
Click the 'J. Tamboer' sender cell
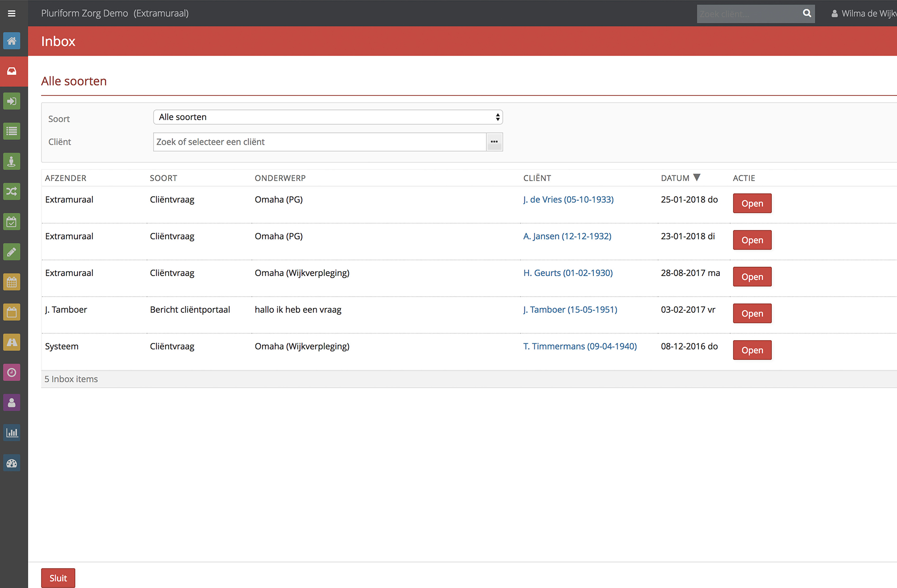66,310
